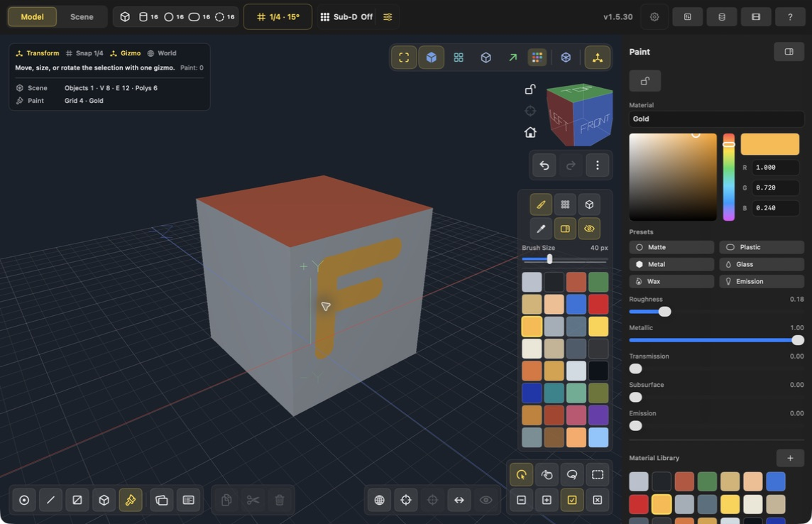Screen dimensions: 812x524
Task: Click the green arrow icon in viewport toolbar
Action: [512, 58]
